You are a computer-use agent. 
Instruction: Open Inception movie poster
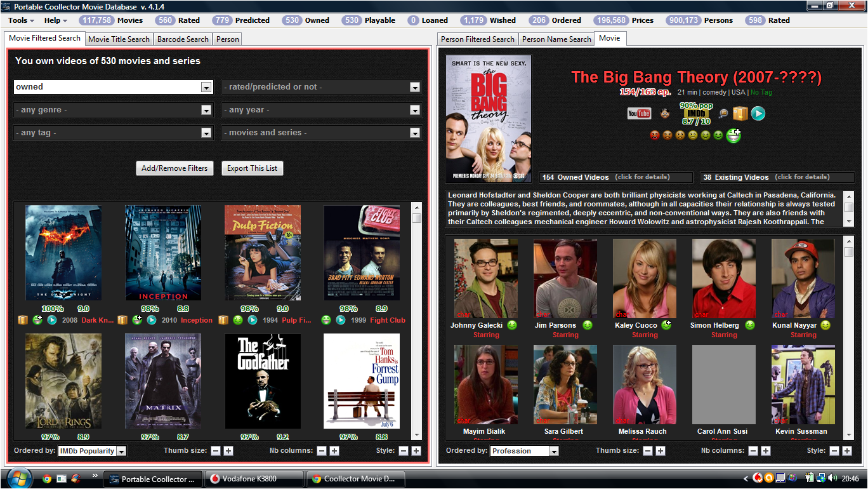(162, 253)
